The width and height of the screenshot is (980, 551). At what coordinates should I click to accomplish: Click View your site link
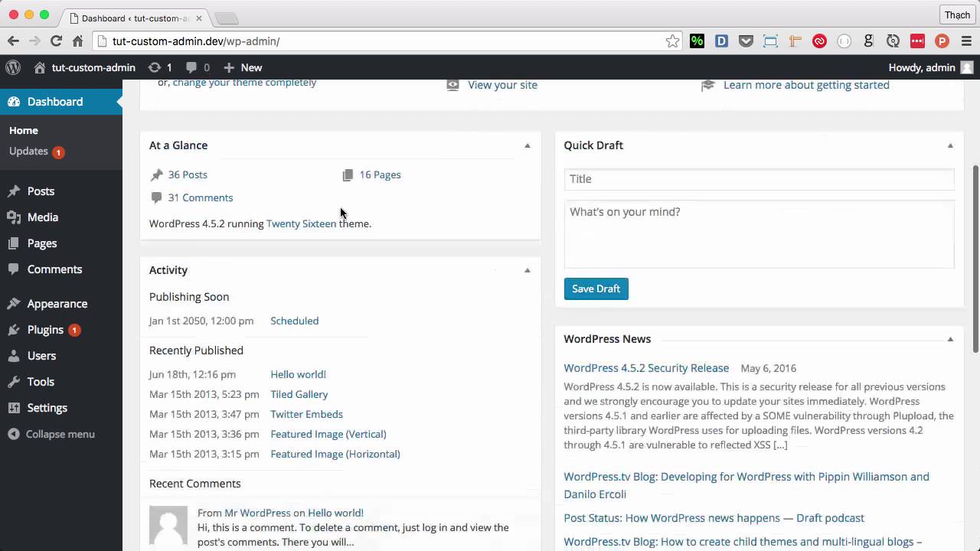502,85
